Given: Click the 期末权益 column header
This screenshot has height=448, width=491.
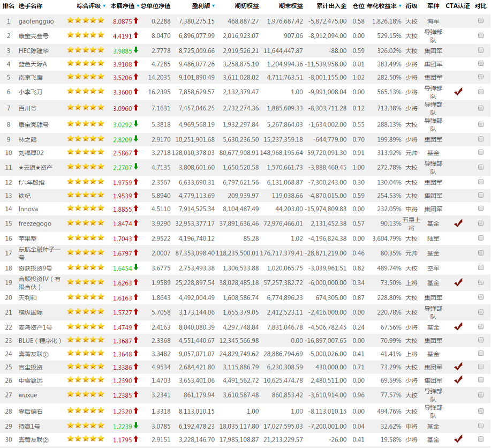Looking at the screenshot, I should 291,6.
